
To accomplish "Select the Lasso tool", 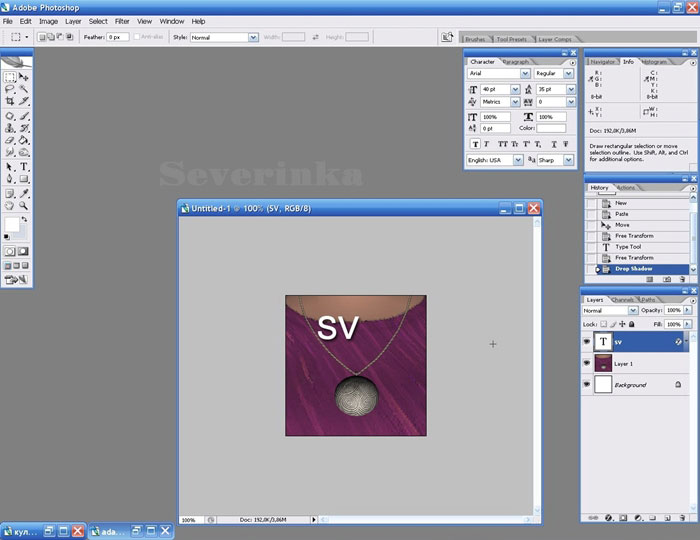I will [x=10, y=89].
